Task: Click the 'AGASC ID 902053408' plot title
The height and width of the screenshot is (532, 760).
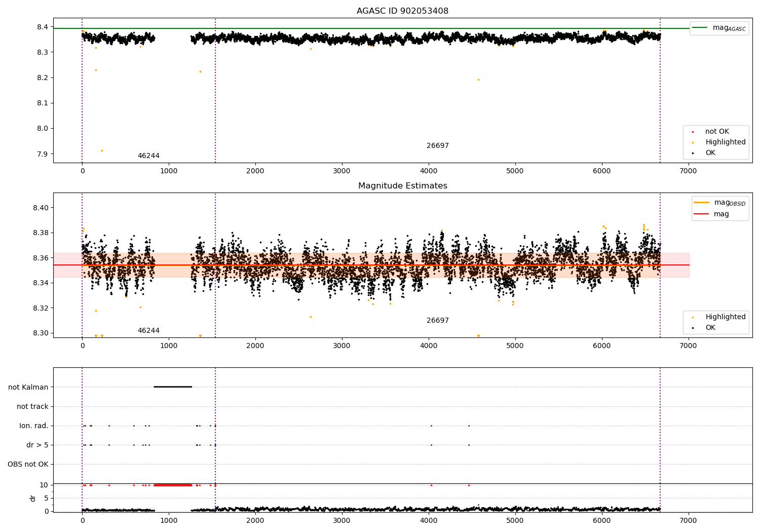Action: [402, 11]
